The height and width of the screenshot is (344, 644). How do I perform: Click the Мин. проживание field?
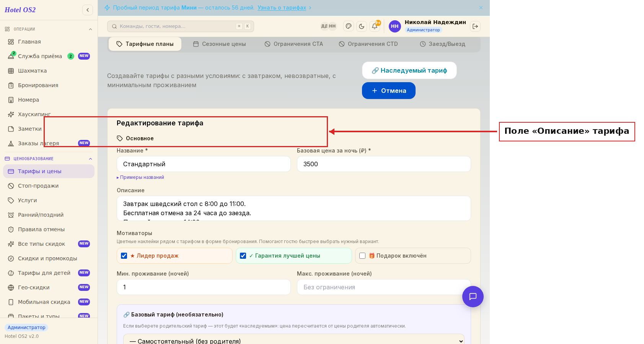pyautogui.click(x=204, y=287)
